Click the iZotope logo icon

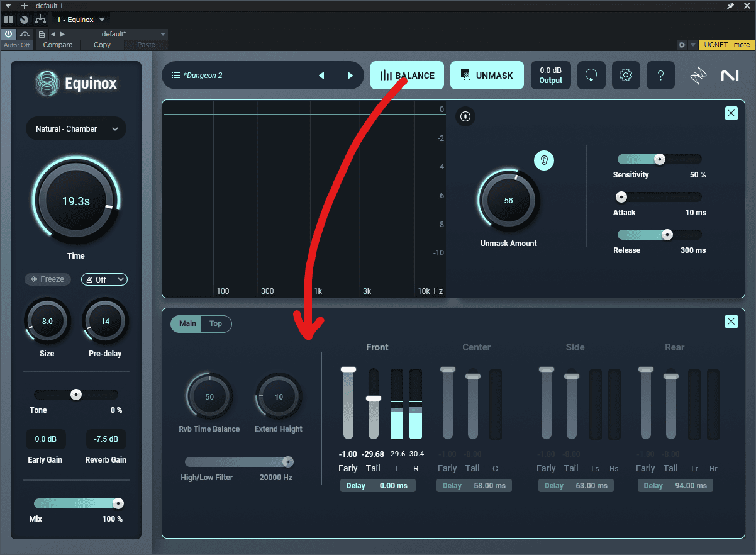[698, 76]
